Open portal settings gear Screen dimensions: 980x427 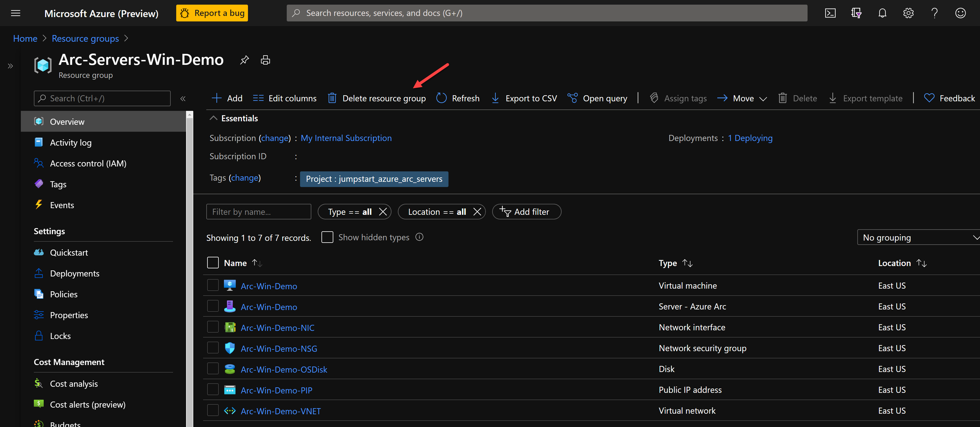click(x=909, y=13)
